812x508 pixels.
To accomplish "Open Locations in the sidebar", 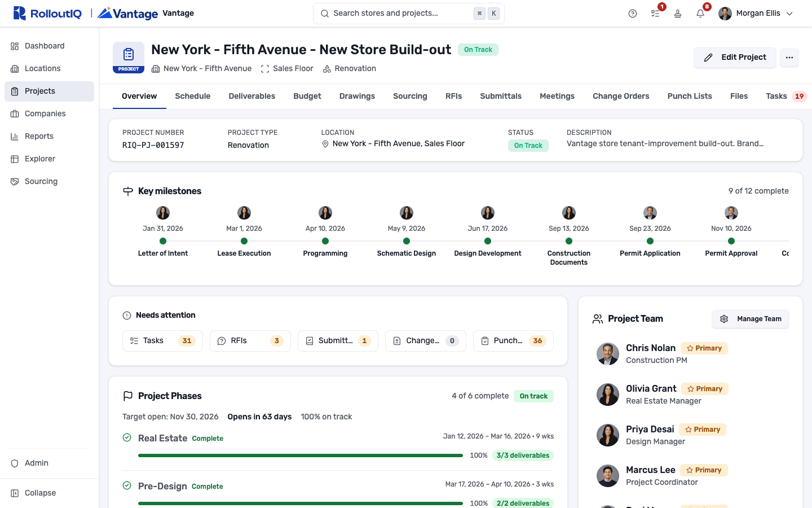I will click(49, 68).
